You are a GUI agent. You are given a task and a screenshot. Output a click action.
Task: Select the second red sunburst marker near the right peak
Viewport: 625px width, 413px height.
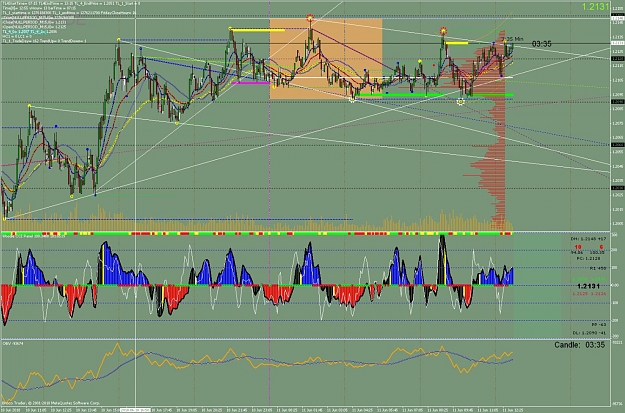(x=443, y=31)
